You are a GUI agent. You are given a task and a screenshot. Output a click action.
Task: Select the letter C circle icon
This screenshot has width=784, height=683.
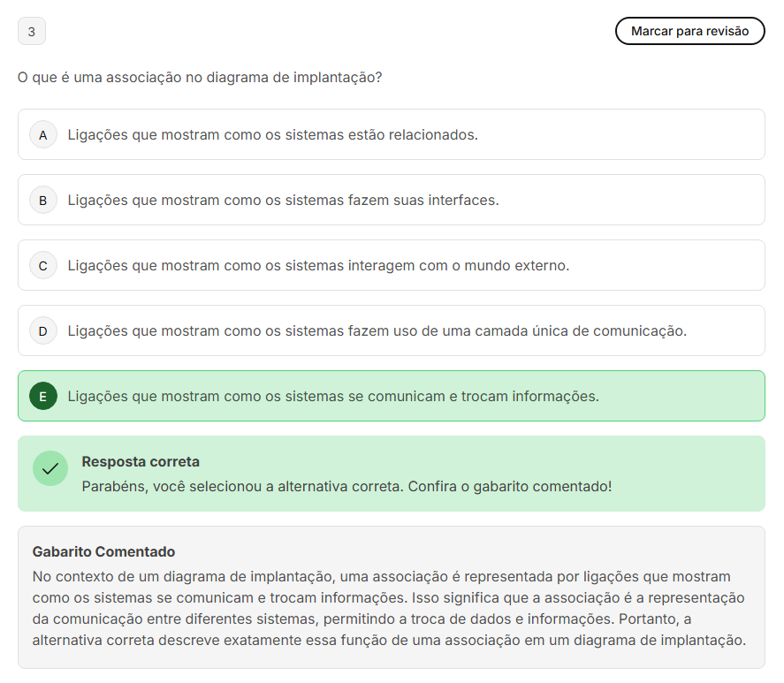(42, 265)
